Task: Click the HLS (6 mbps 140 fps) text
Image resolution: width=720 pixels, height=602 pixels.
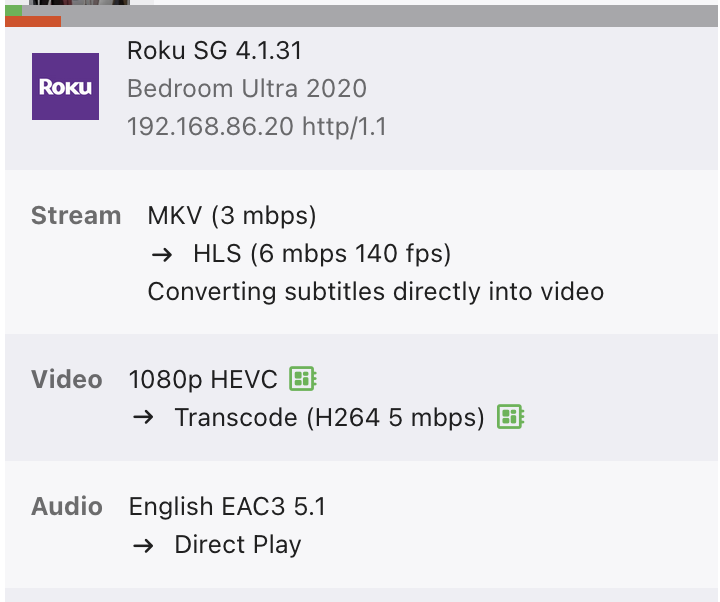Action: click(322, 254)
